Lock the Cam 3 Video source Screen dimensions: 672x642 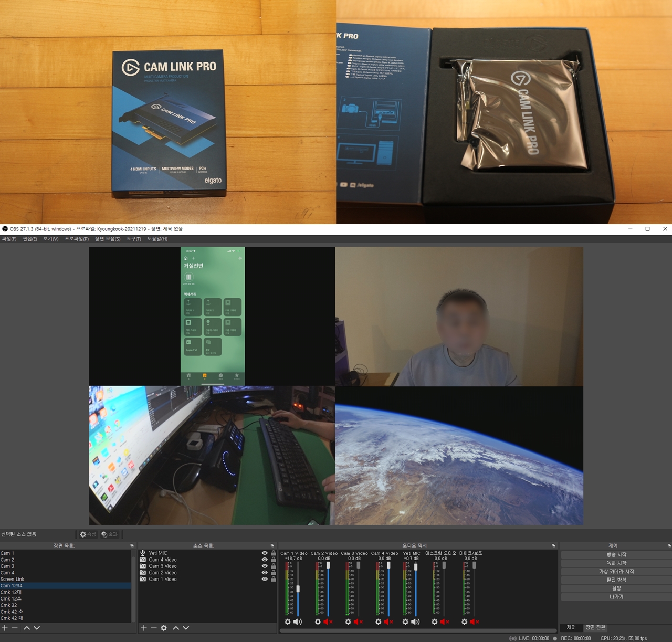(x=274, y=566)
